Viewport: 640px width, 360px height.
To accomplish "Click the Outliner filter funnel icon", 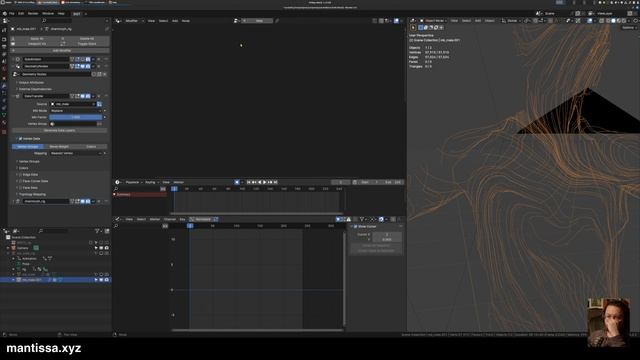I will 98,231.
